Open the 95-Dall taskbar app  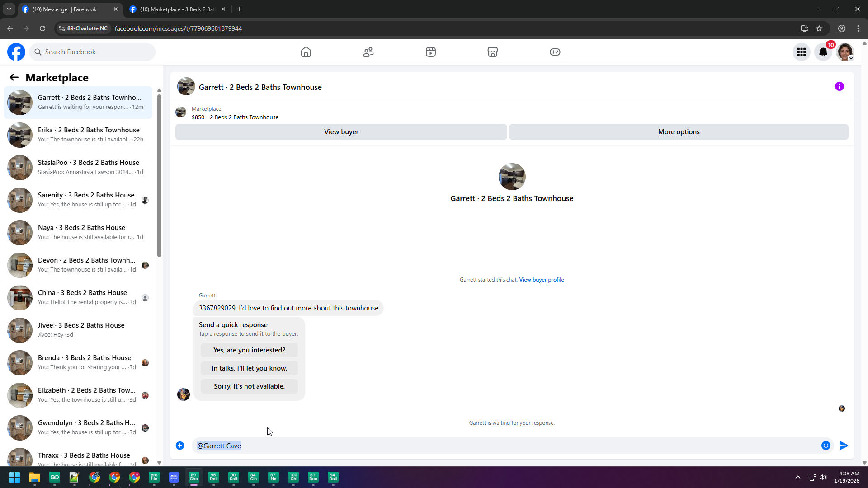pyautogui.click(x=214, y=478)
